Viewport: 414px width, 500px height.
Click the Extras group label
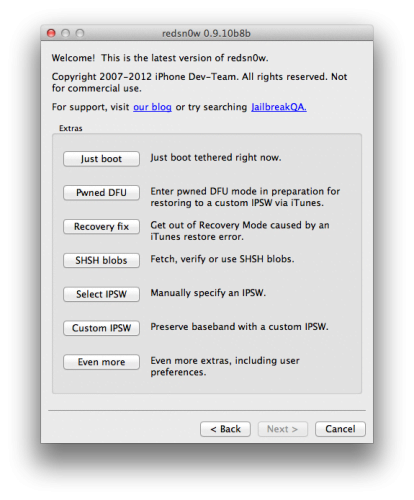[x=71, y=128]
